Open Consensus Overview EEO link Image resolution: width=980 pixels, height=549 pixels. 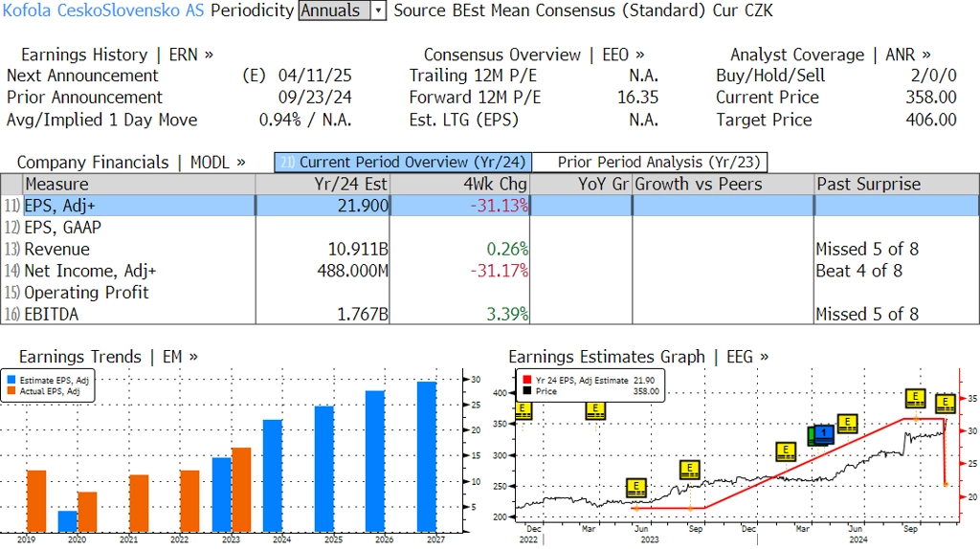534,55
